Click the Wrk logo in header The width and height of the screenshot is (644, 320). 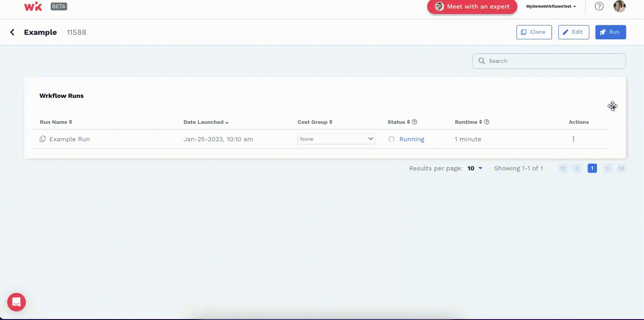(33, 6)
